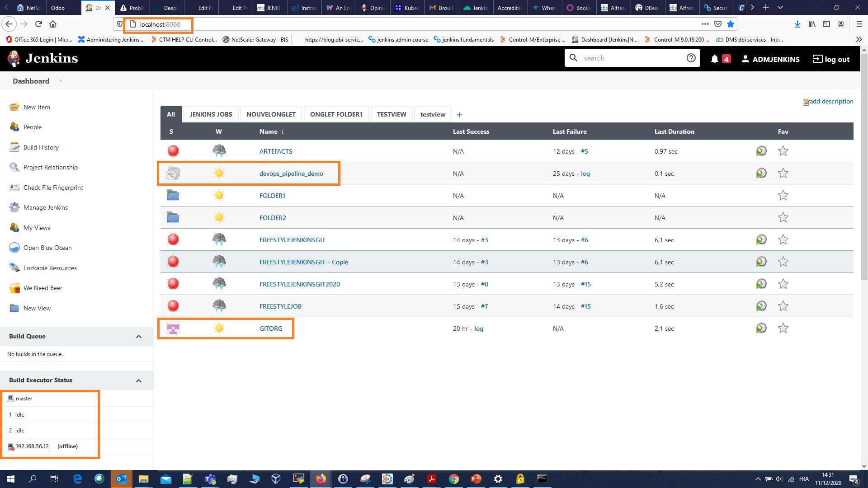
Task: Log out of Jenkins
Action: click(x=831, y=59)
